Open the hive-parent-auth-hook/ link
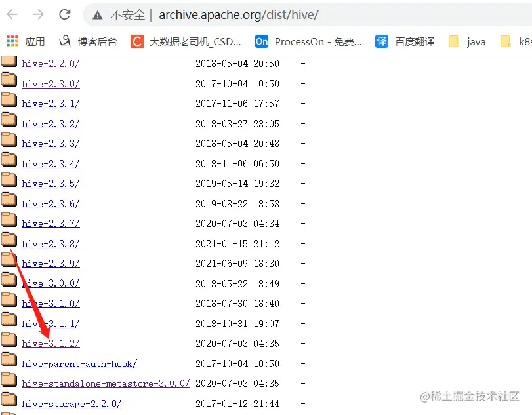532x415 pixels. tap(80, 364)
